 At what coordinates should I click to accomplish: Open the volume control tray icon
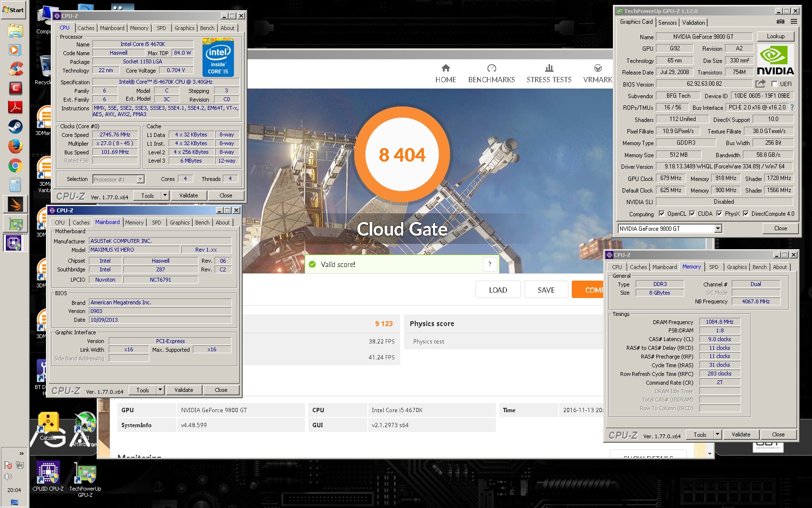click(x=8, y=477)
